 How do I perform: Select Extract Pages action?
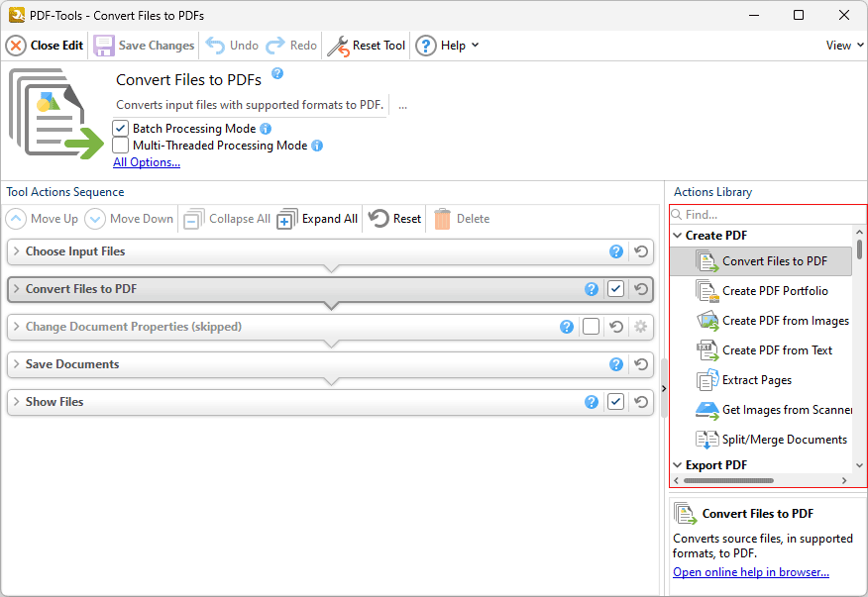pos(761,380)
